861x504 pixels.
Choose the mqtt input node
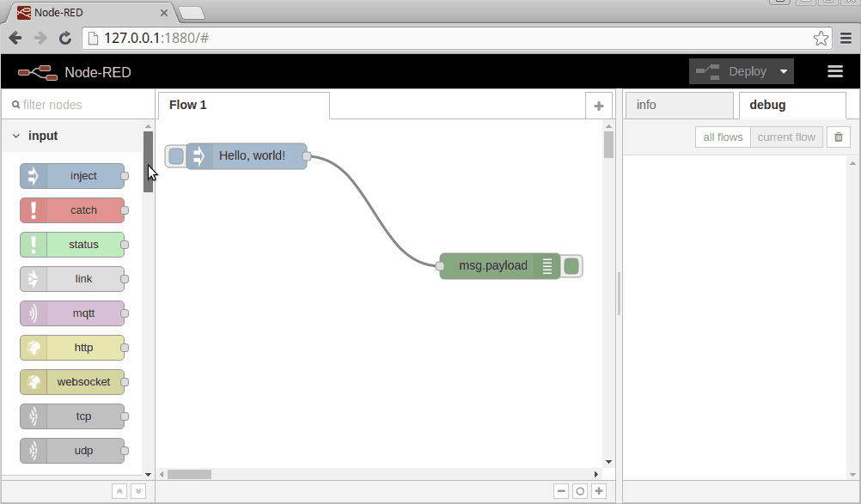coord(72,313)
